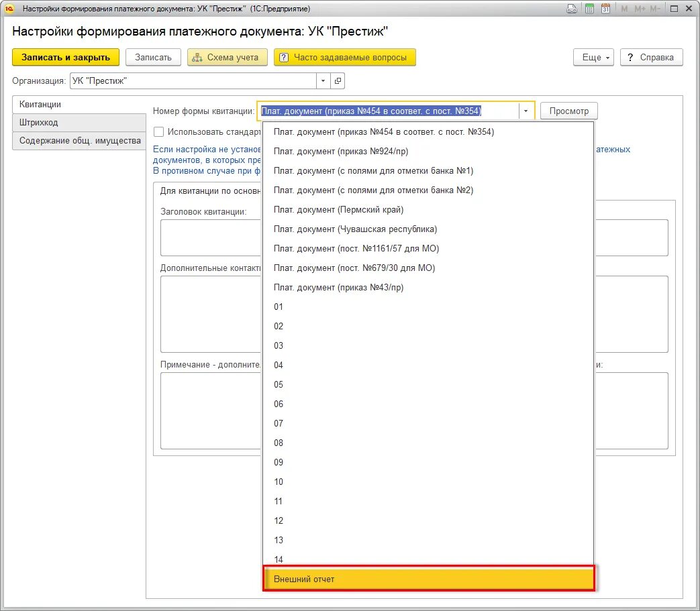Switch to the Квитанции tab
This screenshot has width=700, height=611.
click(x=79, y=105)
